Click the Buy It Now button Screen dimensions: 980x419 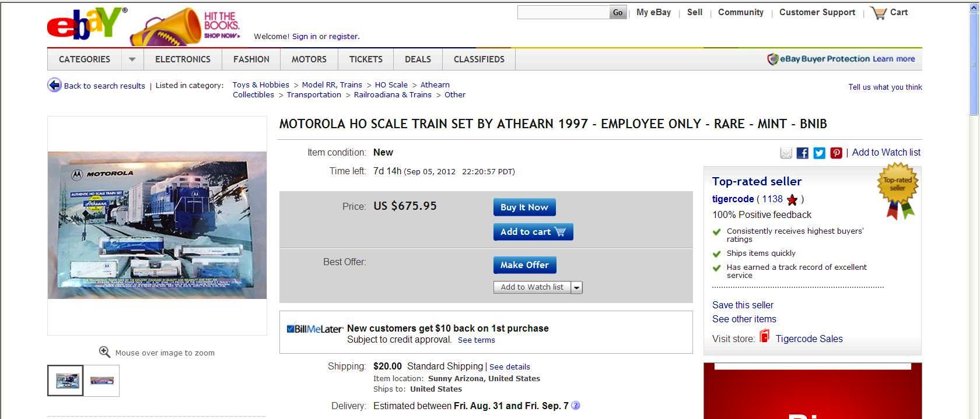tap(524, 207)
